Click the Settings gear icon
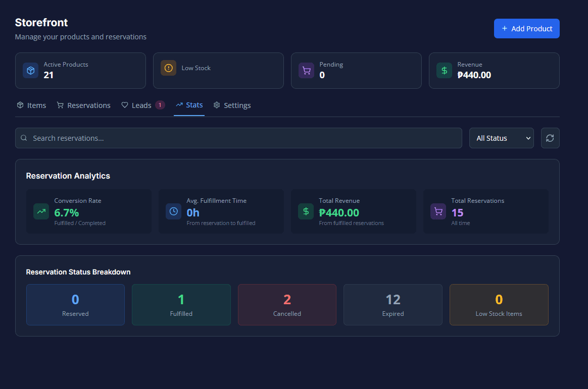 pyautogui.click(x=217, y=105)
